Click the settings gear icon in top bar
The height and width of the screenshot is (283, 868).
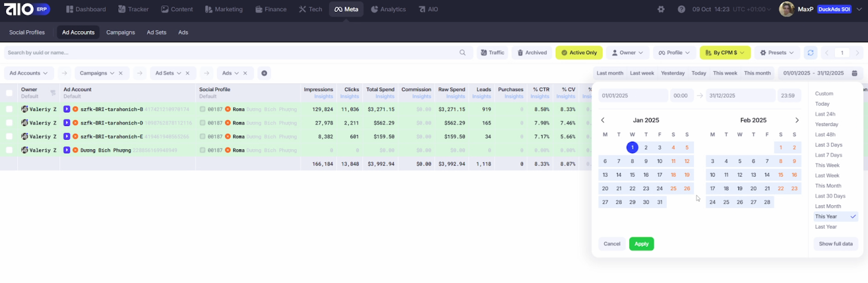pyautogui.click(x=661, y=9)
